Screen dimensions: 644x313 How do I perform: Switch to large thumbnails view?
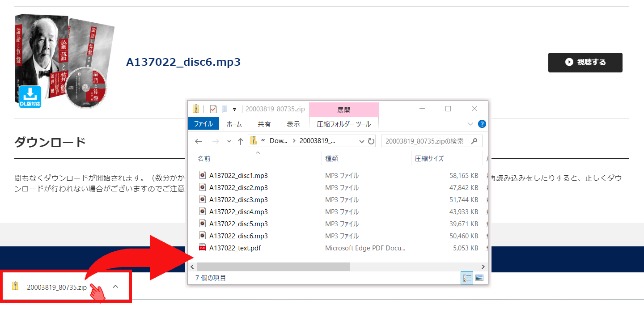(x=479, y=278)
